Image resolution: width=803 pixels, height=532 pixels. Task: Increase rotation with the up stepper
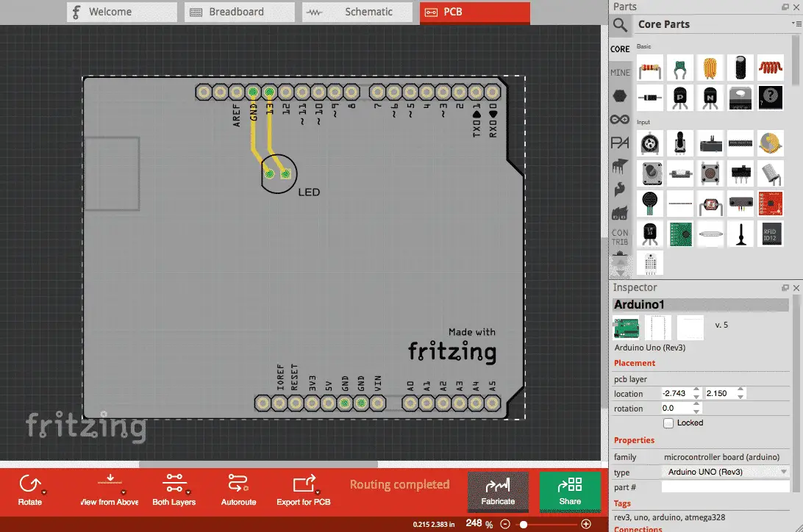tap(696, 405)
